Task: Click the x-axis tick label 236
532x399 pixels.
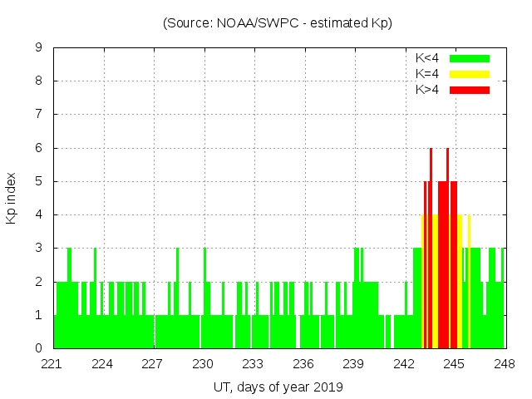Action: point(303,364)
